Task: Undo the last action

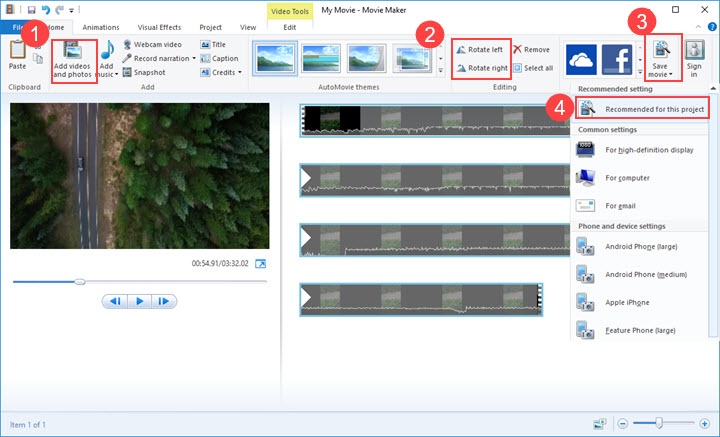Action: [x=45, y=10]
